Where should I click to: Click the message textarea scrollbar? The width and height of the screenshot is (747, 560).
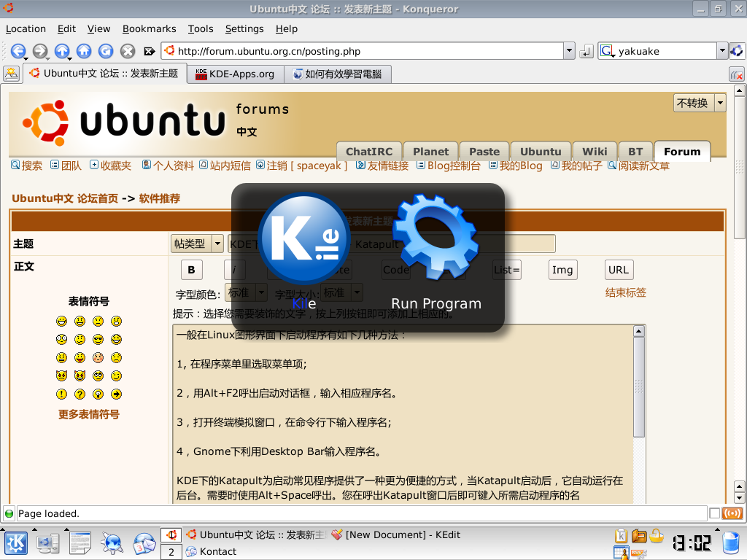point(639,388)
